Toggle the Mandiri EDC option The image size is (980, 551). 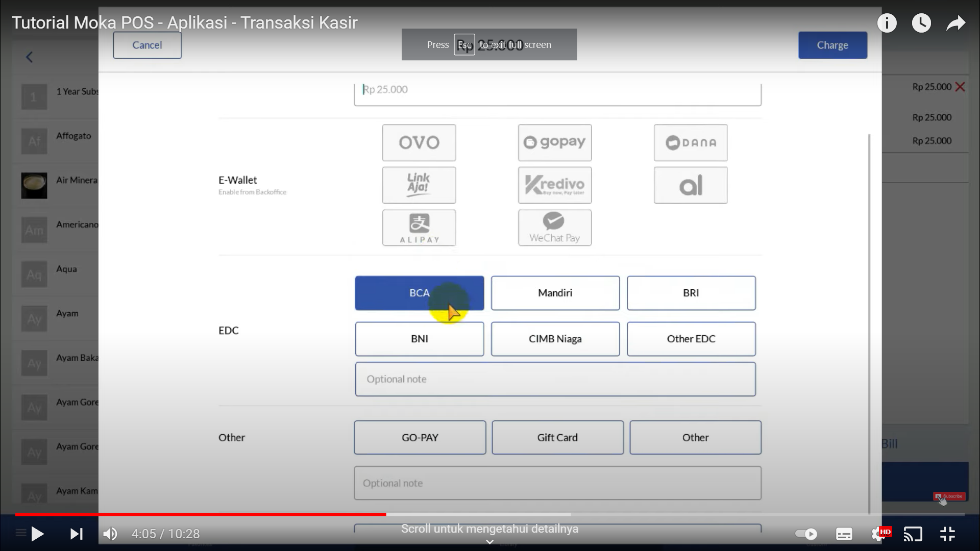(x=555, y=293)
